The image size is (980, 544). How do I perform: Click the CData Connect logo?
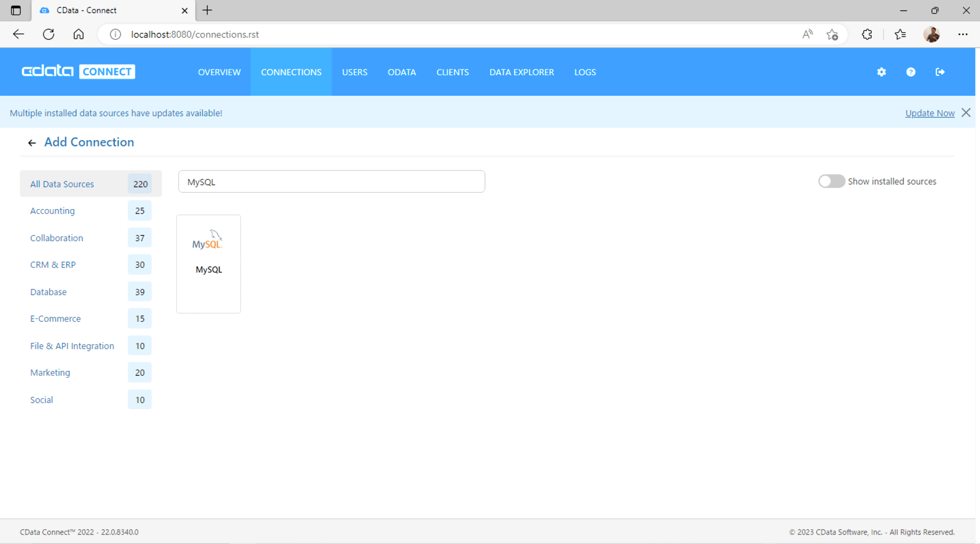pos(78,71)
